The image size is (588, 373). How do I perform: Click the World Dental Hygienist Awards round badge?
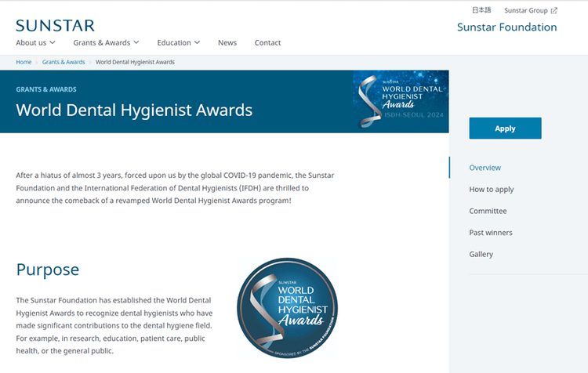click(287, 307)
